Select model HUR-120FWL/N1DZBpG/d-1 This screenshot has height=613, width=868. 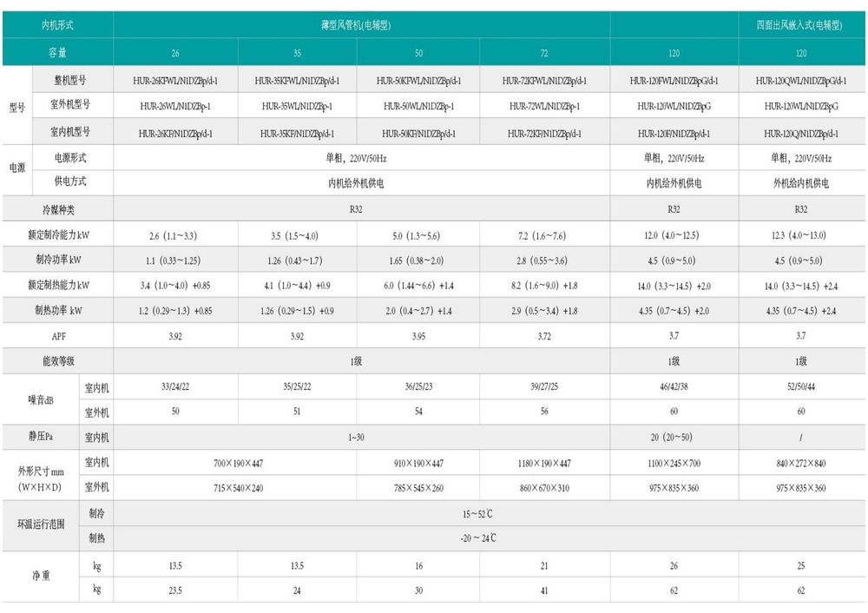[x=674, y=81]
